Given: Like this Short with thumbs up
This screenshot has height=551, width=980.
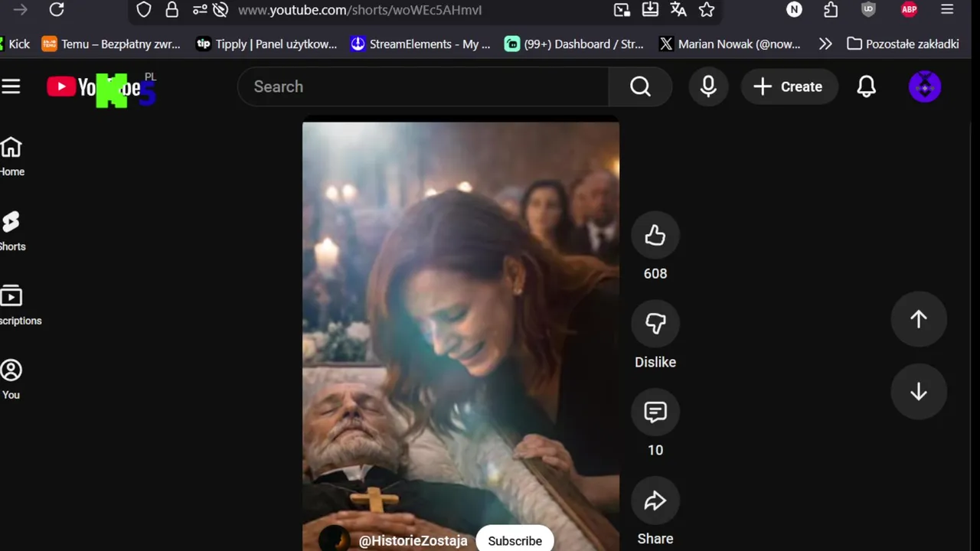Looking at the screenshot, I should click(x=655, y=236).
